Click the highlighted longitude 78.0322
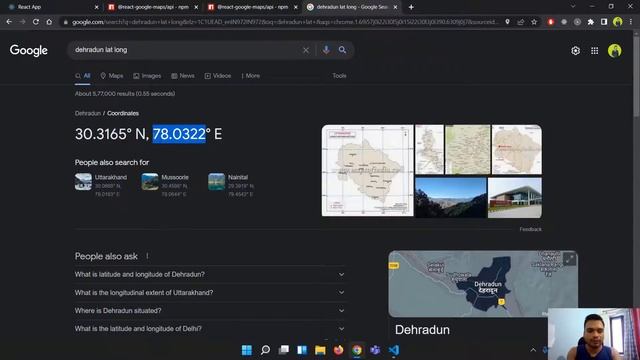The image size is (640, 360). click(x=179, y=134)
